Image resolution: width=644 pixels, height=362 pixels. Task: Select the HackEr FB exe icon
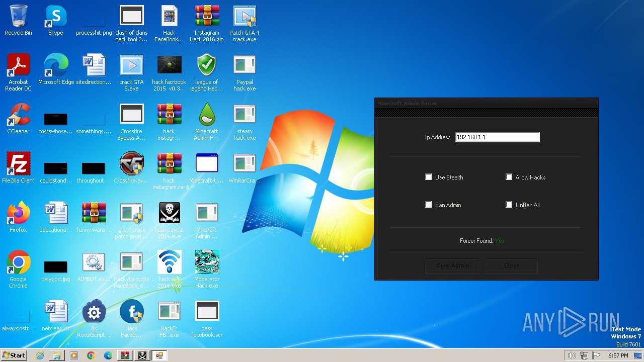(x=169, y=319)
